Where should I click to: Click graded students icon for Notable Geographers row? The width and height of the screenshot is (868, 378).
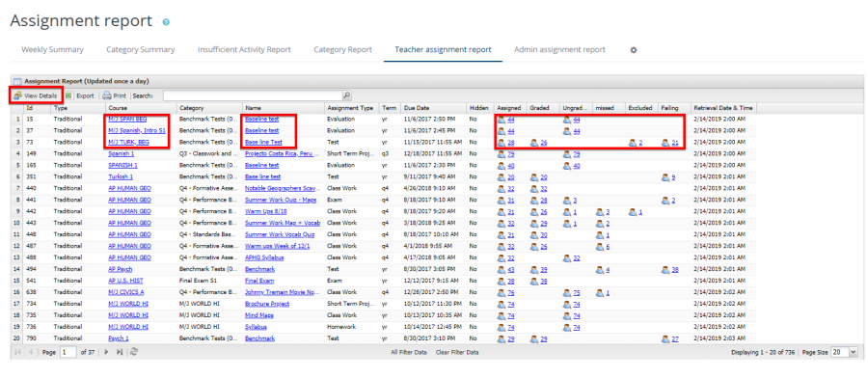pyautogui.click(x=534, y=188)
